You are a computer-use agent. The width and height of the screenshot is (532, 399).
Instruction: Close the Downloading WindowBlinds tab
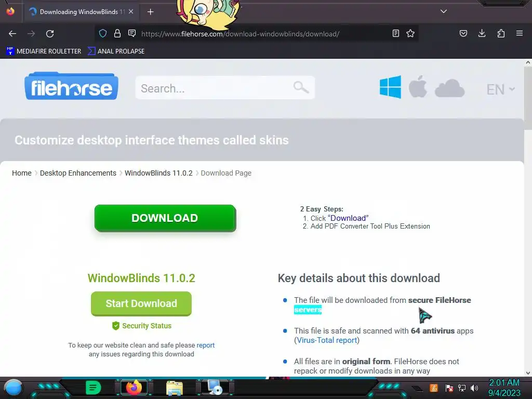131,11
